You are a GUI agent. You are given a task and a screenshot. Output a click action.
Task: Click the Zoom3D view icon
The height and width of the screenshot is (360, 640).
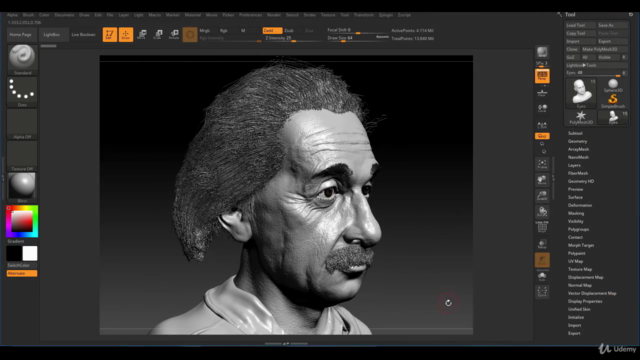pos(542,196)
